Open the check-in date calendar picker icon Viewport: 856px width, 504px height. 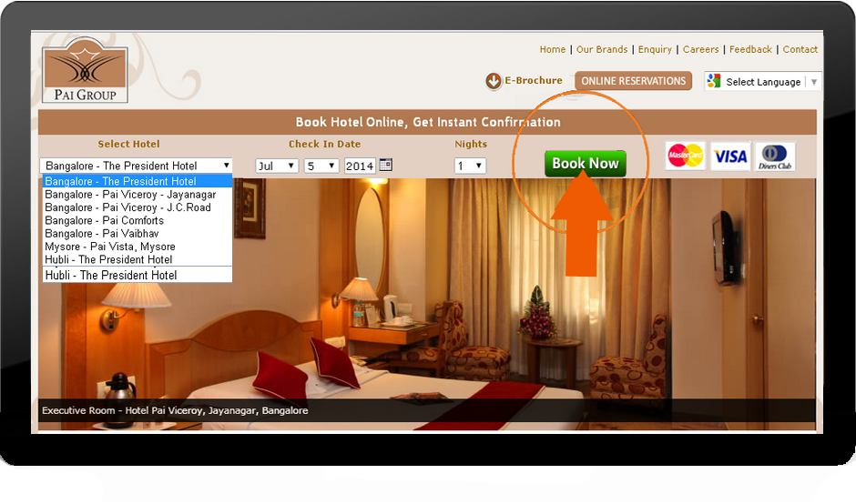click(x=386, y=164)
